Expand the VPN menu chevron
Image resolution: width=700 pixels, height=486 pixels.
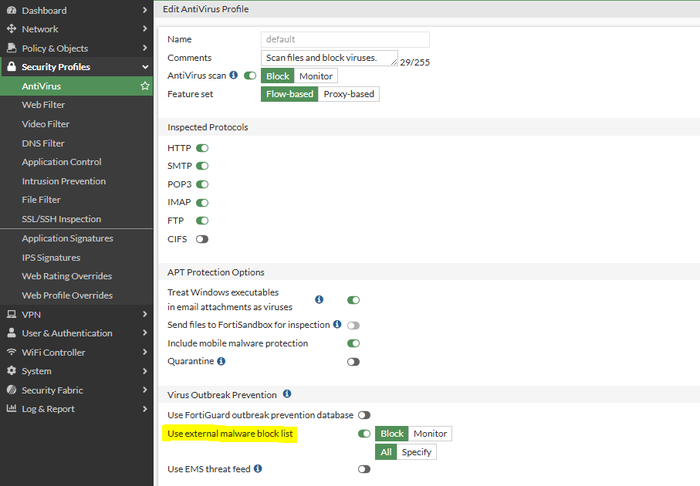point(145,314)
